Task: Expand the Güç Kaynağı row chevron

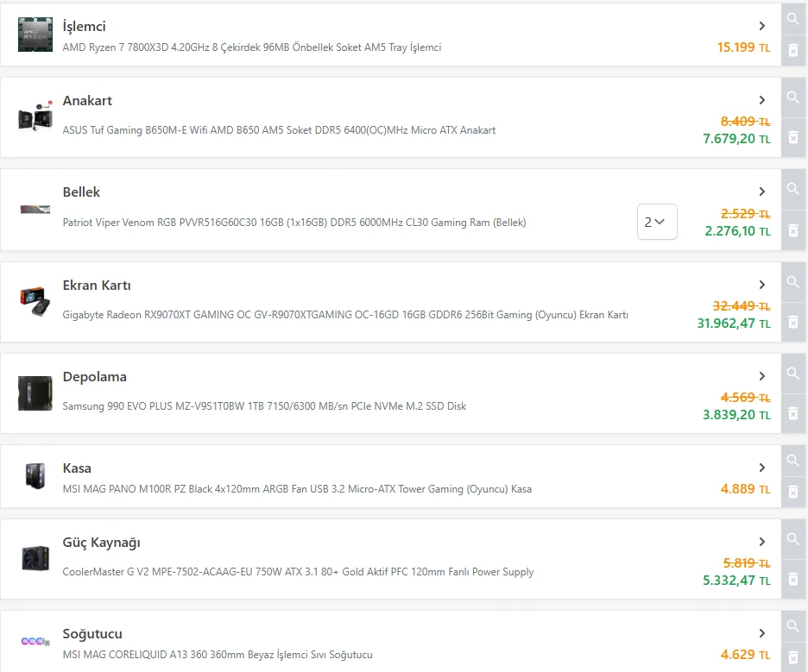Action: coord(762,542)
